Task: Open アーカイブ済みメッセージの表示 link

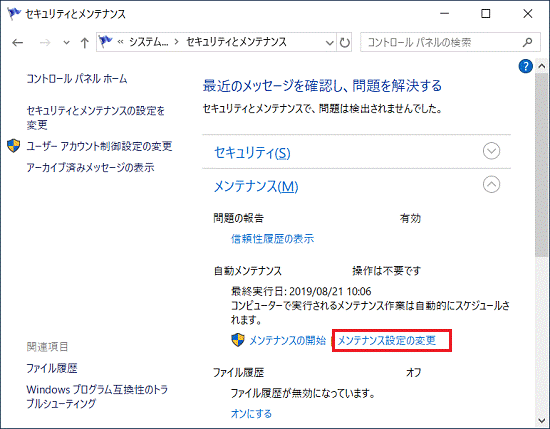Action: click(90, 167)
